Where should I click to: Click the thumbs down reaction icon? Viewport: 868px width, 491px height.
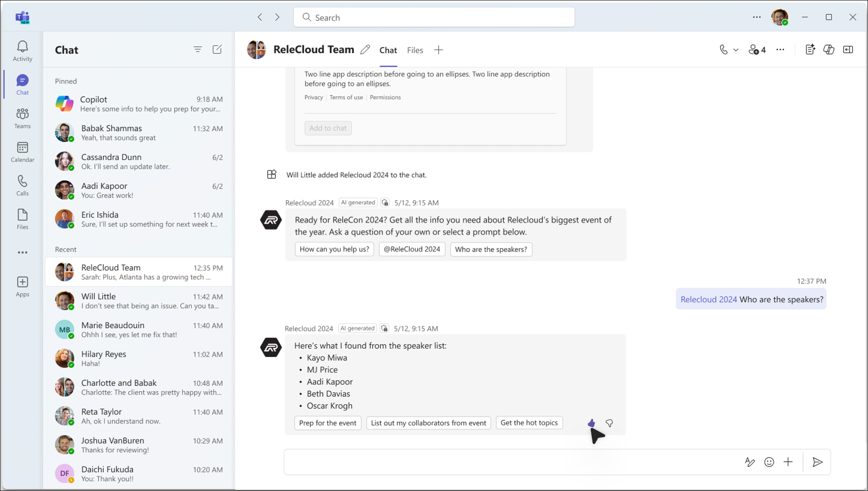609,422
